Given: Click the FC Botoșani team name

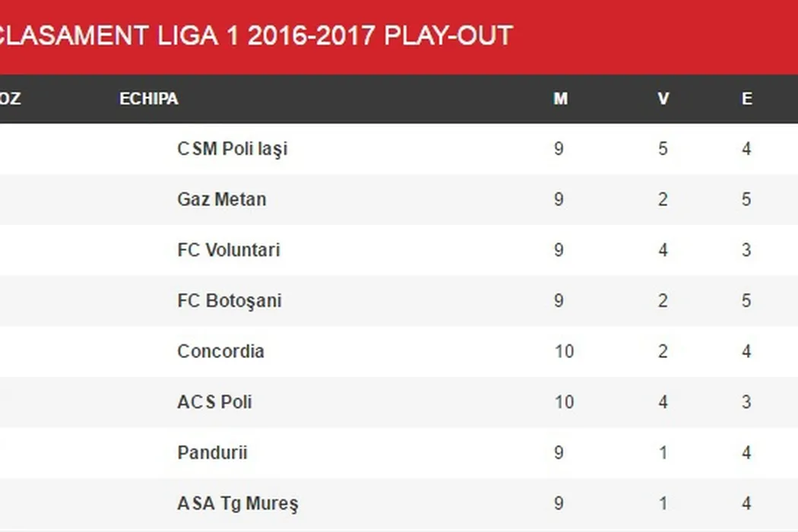Looking at the screenshot, I should coord(230,301).
